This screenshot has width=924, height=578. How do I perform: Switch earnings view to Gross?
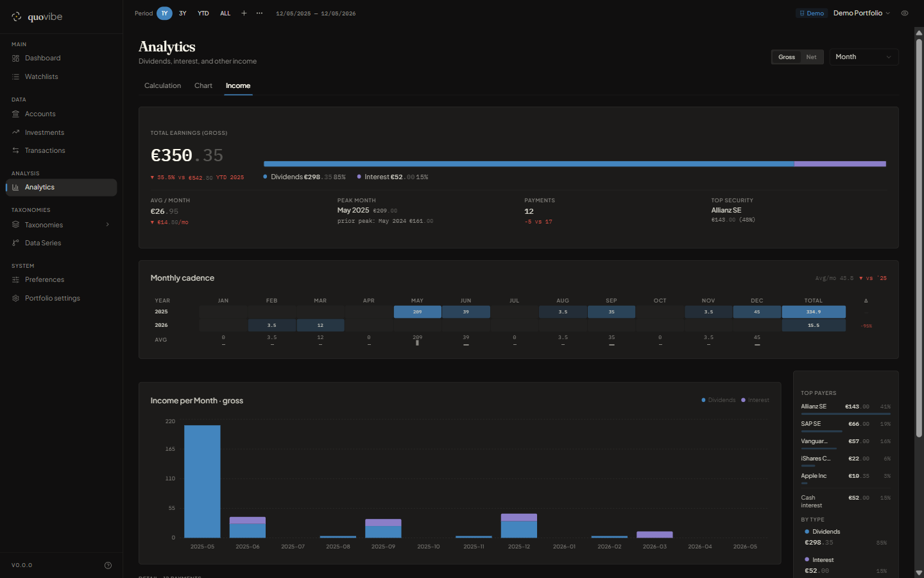787,57
